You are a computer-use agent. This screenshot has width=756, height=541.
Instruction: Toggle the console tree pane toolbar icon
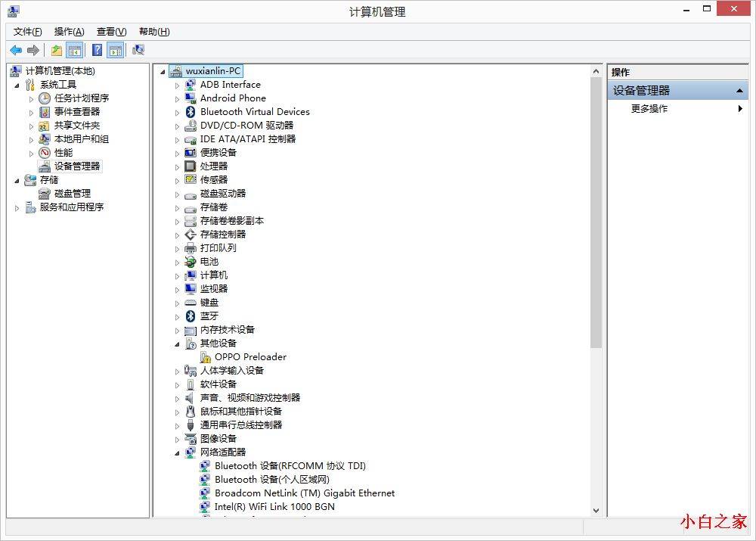(75, 50)
